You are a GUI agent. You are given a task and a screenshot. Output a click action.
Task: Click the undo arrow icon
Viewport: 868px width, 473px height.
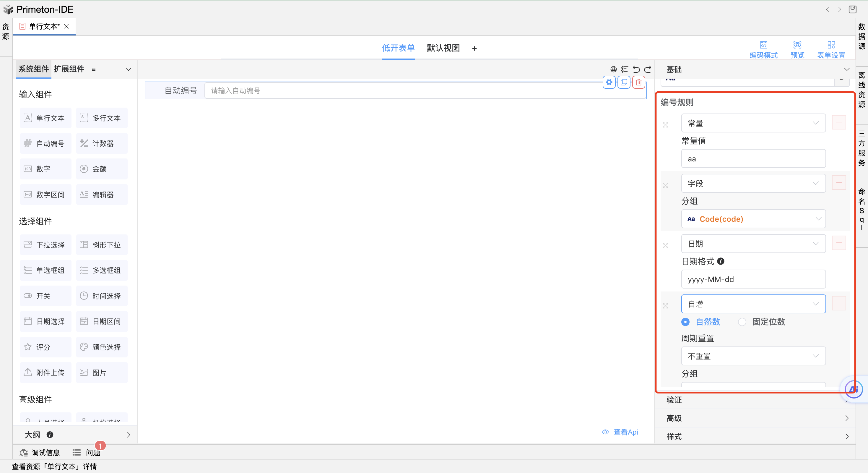point(636,69)
